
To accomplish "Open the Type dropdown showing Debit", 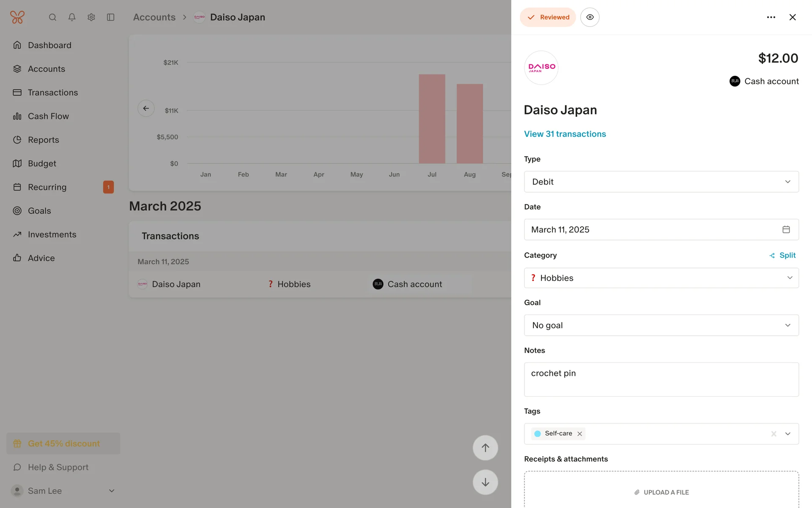I will pos(661,182).
